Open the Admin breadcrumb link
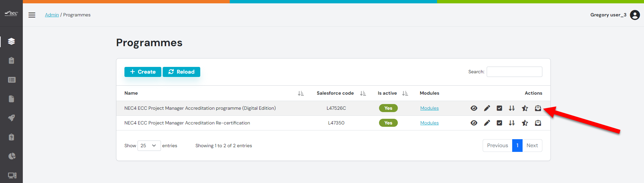The image size is (644, 183). [x=52, y=15]
